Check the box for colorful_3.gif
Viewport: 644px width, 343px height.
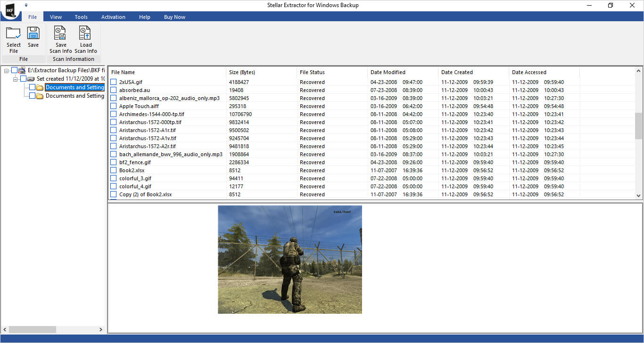113,178
